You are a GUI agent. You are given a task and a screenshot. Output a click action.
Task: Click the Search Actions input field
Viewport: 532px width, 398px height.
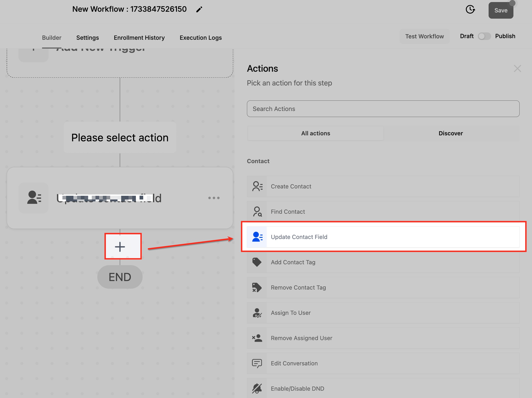[x=383, y=109]
